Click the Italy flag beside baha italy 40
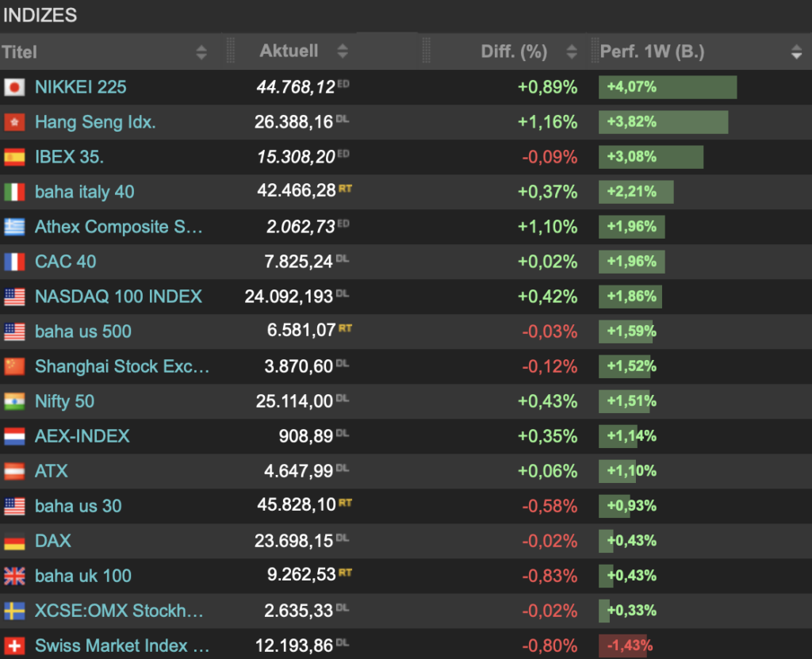Screen dimensions: 812x659 (14, 192)
